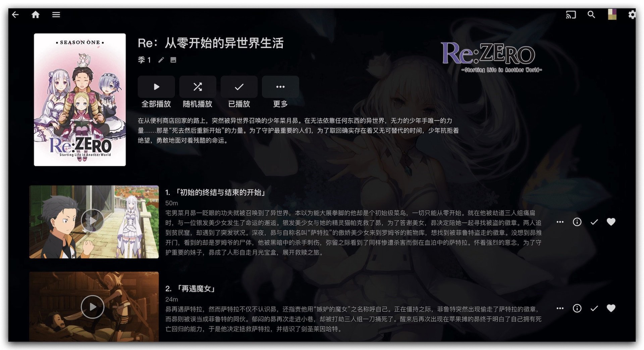
Task: Open the user profile avatar
Action: 612,14
